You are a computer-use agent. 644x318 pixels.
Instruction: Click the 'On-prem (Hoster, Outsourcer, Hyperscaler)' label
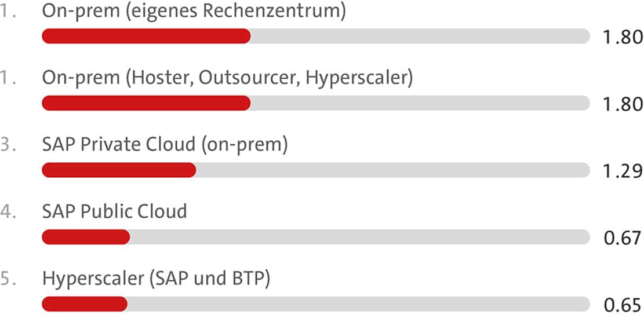(227, 77)
